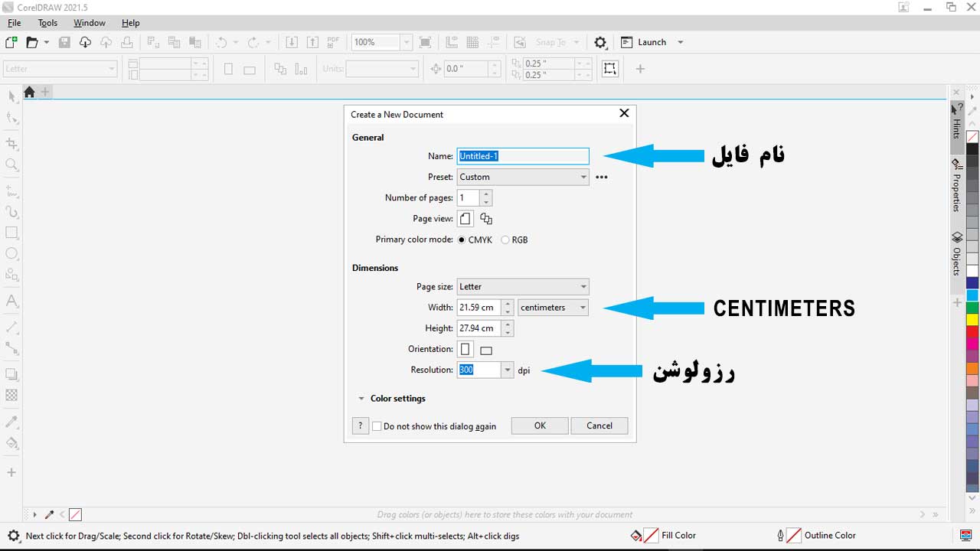Click the Welcome screen home tab icon
The height and width of the screenshot is (551, 980).
pos(29,93)
